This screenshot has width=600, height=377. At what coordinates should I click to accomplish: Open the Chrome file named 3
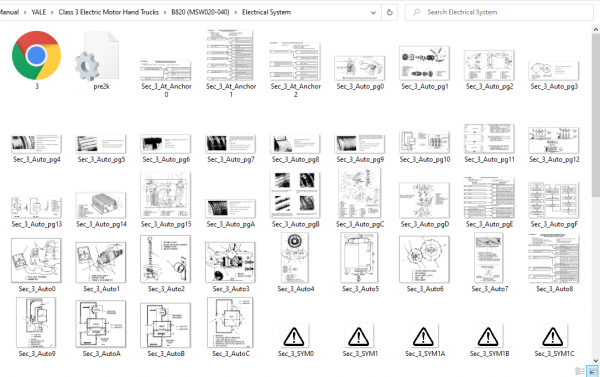[36, 56]
